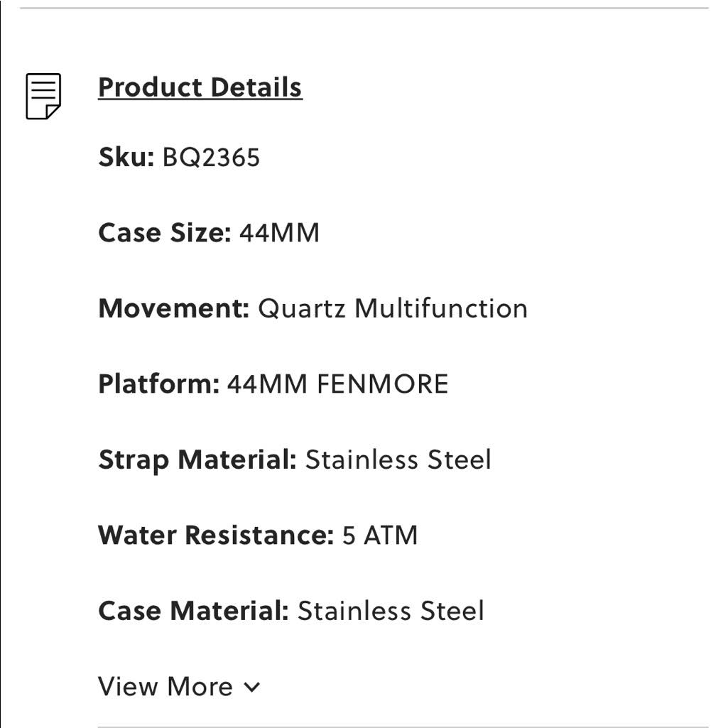
Task: Click the Case Size label
Action: (x=164, y=233)
